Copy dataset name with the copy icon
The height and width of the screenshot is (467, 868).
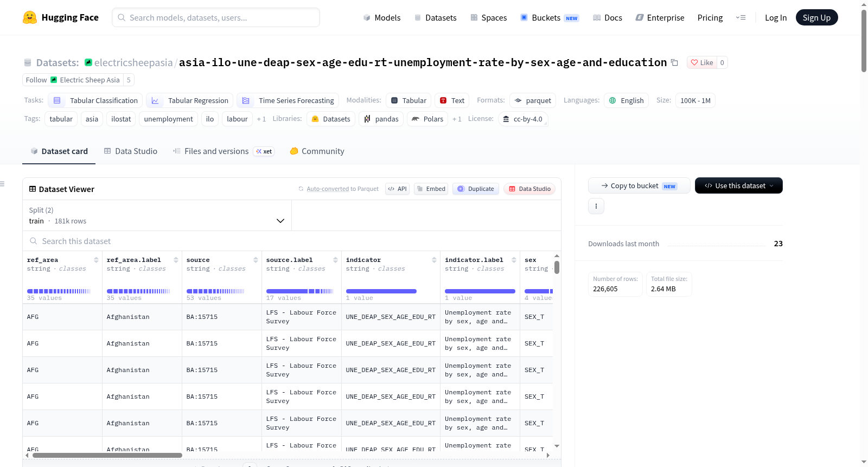(x=674, y=62)
